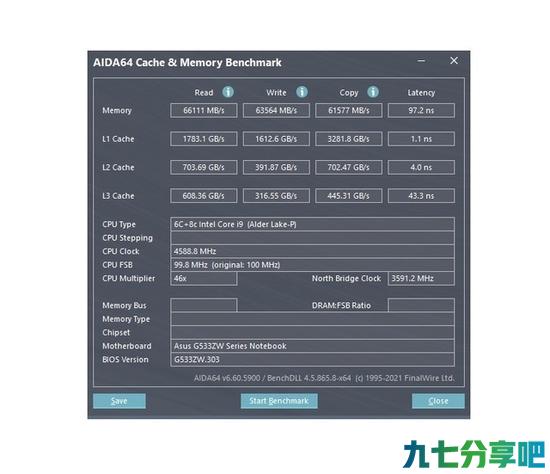Image resolution: width=550 pixels, height=474 pixels.
Task: Click the Write info icon
Action: point(302,92)
